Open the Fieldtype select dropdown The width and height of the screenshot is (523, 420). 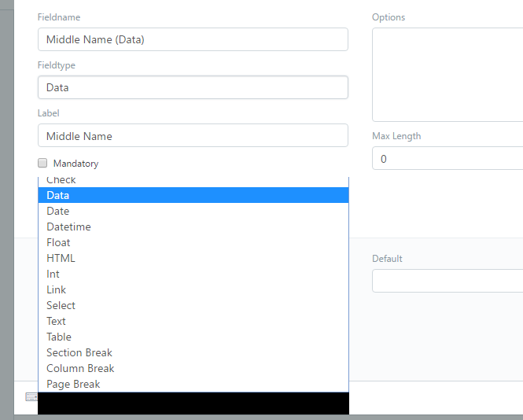(x=193, y=87)
